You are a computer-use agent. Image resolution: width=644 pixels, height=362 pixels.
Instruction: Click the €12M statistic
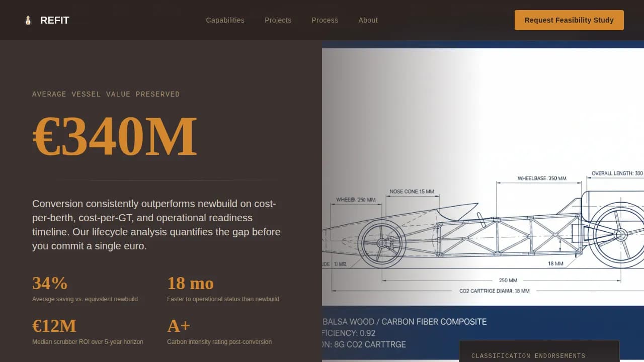[x=54, y=326]
